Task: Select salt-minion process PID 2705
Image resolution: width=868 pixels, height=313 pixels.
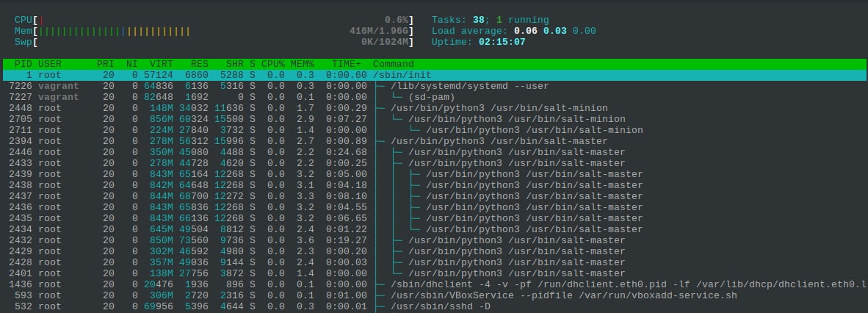Action: click(x=434, y=119)
